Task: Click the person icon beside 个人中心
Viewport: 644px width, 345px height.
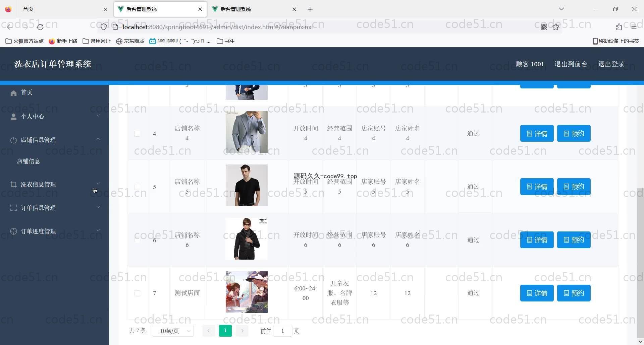Action: pyautogui.click(x=13, y=117)
